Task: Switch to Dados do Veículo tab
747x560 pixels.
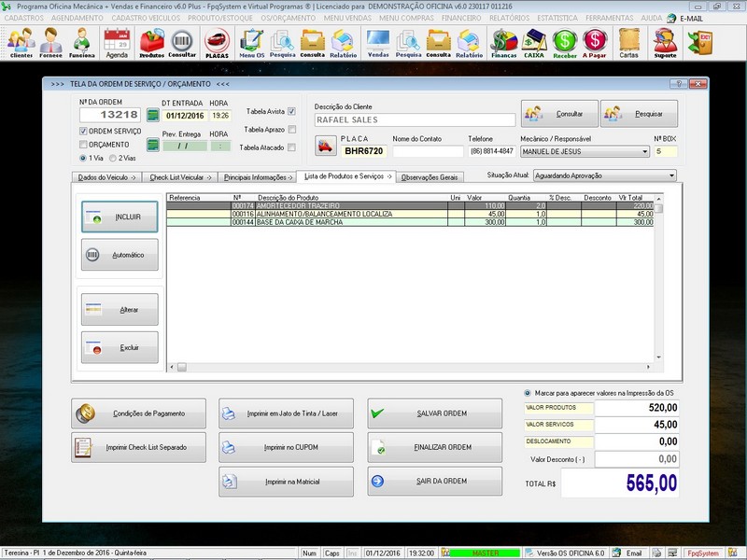Action: pos(106,177)
